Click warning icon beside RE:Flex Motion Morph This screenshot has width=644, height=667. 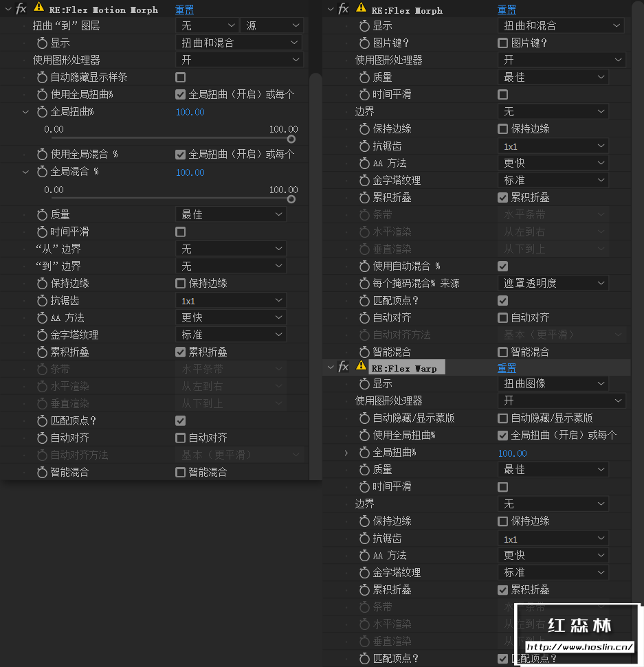[x=38, y=8]
